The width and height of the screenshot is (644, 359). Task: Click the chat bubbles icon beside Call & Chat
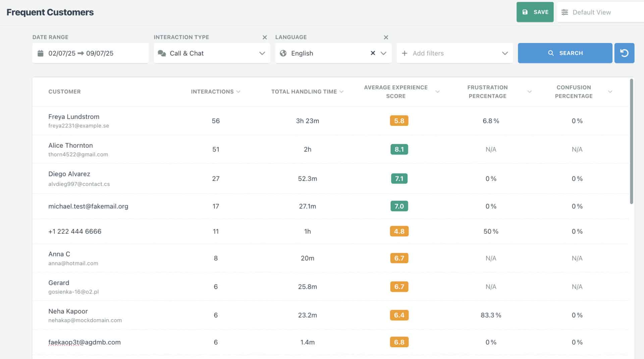pyautogui.click(x=162, y=53)
